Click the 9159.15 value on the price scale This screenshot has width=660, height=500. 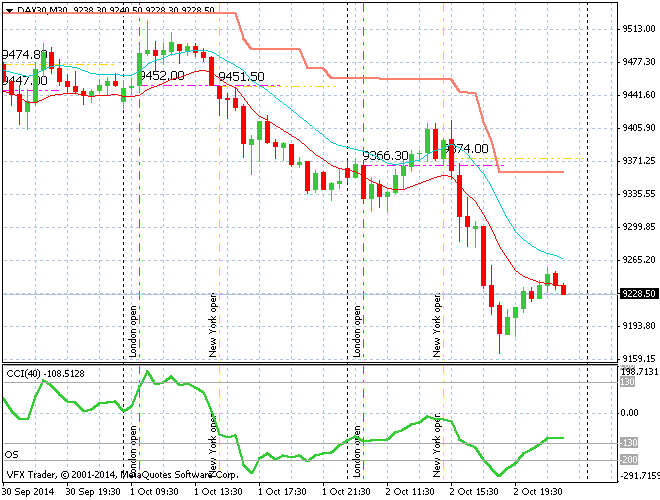[637, 359]
